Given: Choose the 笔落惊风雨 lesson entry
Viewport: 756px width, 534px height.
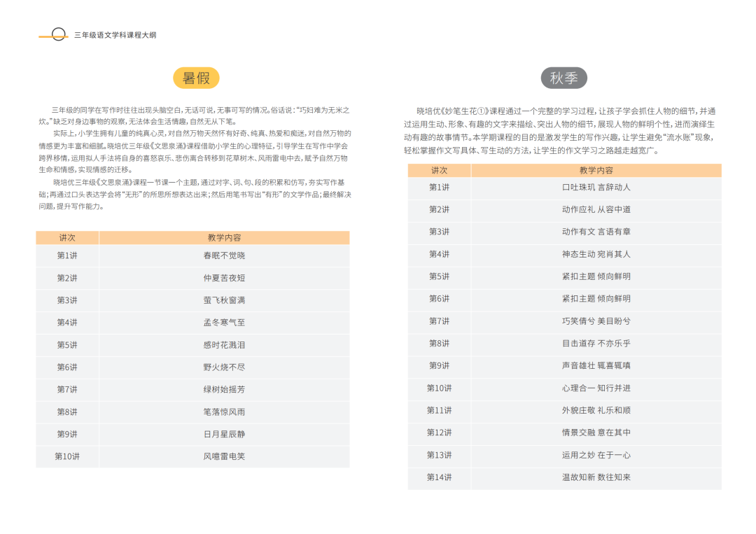Looking at the screenshot, I should pyautogui.click(x=224, y=412).
